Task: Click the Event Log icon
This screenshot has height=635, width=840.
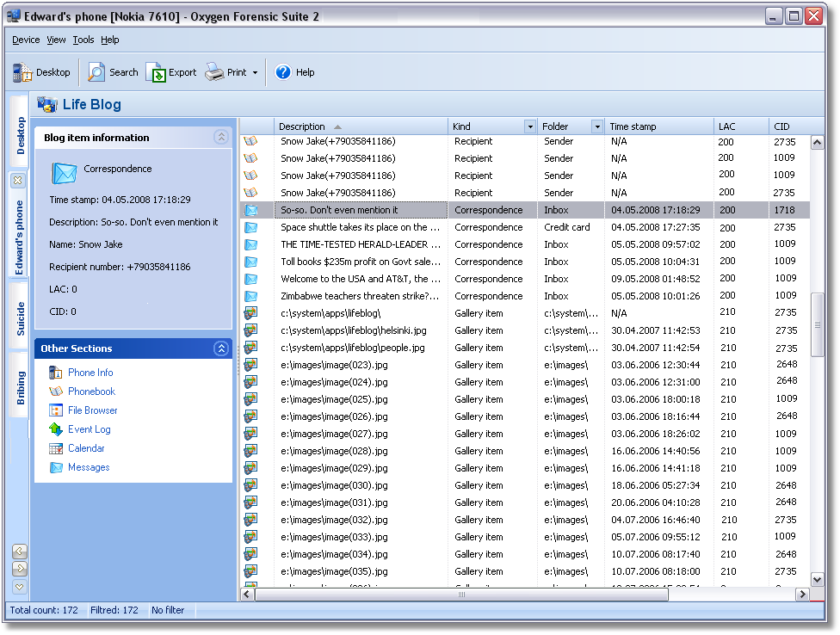Action: (x=56, y=429)
